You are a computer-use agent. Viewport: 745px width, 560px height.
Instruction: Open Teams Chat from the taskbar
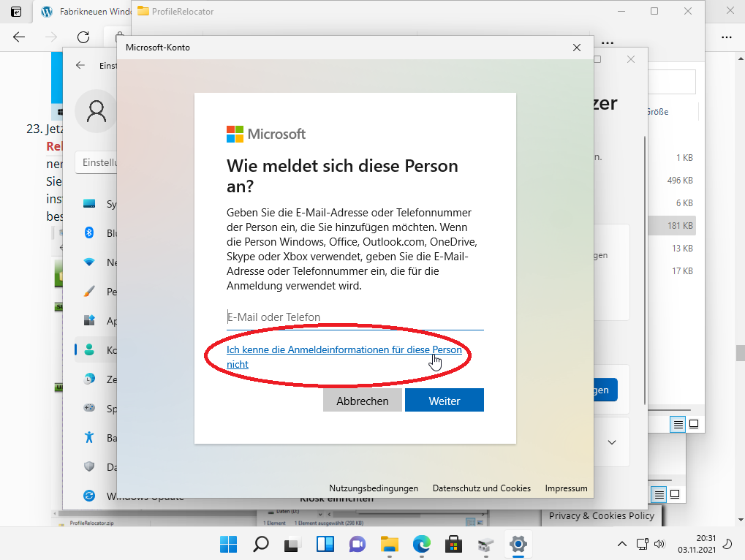click(358, 545)
